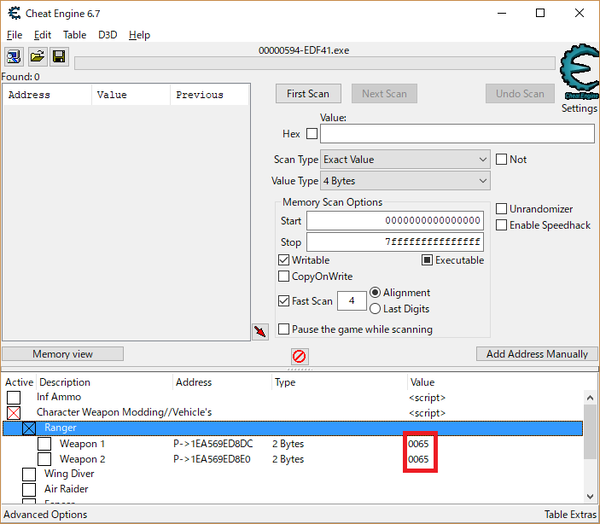
Task: Click Previous column header in results list
Action: [209, 95]
